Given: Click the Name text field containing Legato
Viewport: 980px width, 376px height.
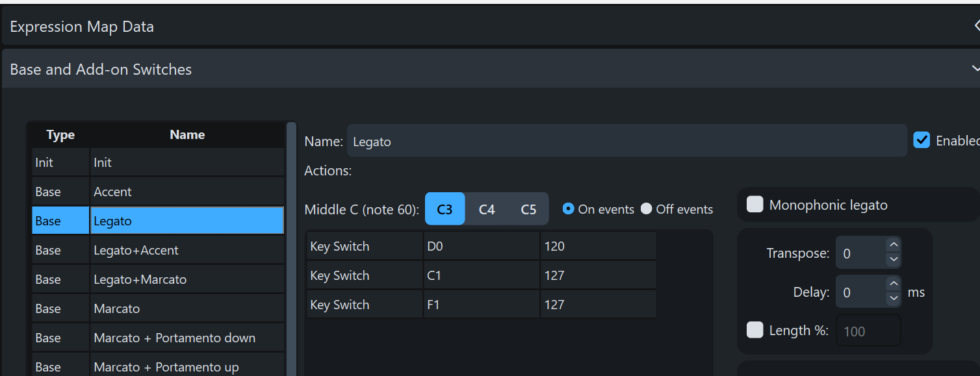Looking at the screenshot, I should coord(626,141).
